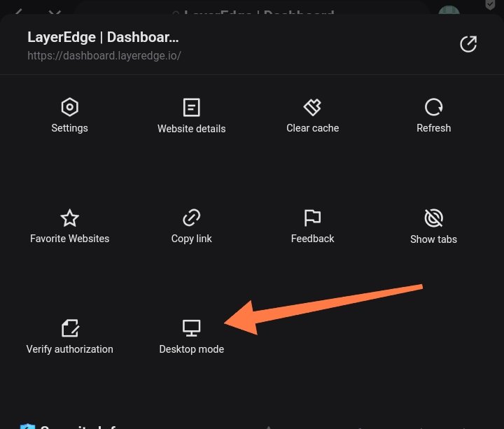Open page in external browser icon
This screenshot has width=504, height=429.
tap(468, 44)
